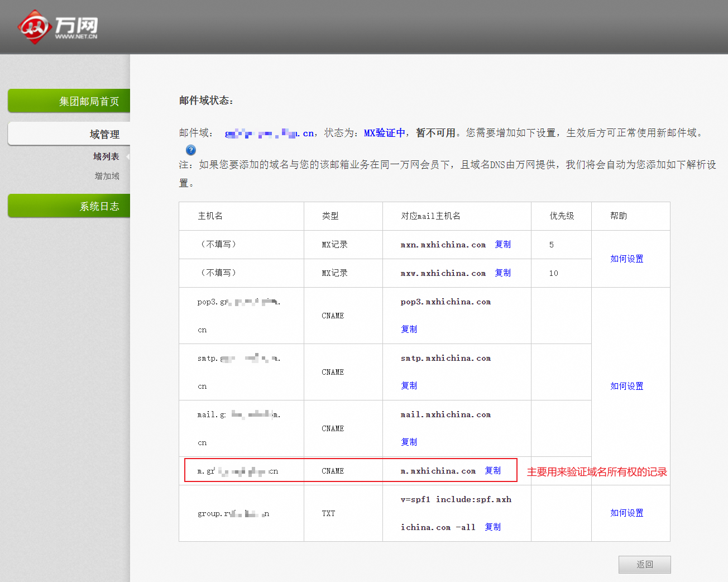Copy the pop3.mxhichina.com CNAME value
Screen dimensions: 728x582
[x=409, y=330]
